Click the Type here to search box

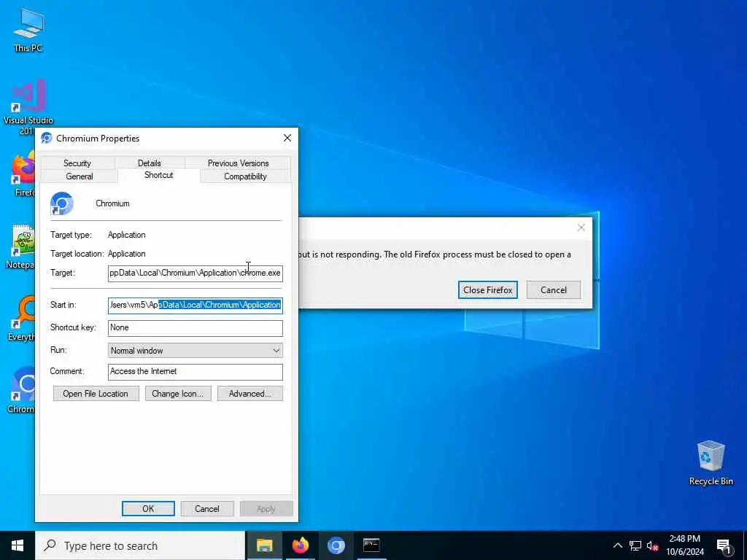(x=141, y=545)
